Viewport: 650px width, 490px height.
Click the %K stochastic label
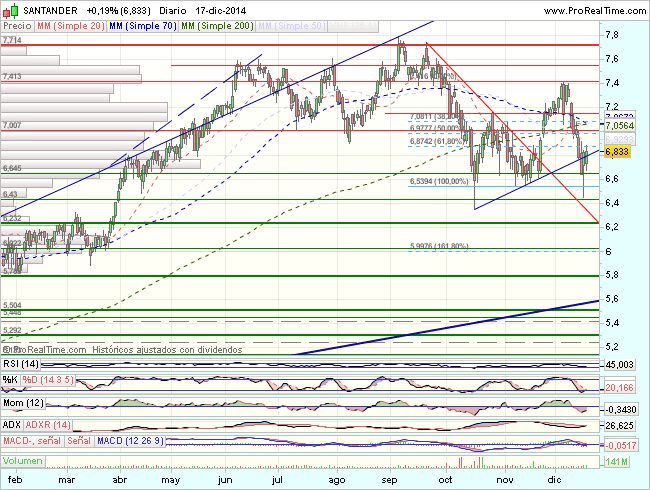pos(10,380)
